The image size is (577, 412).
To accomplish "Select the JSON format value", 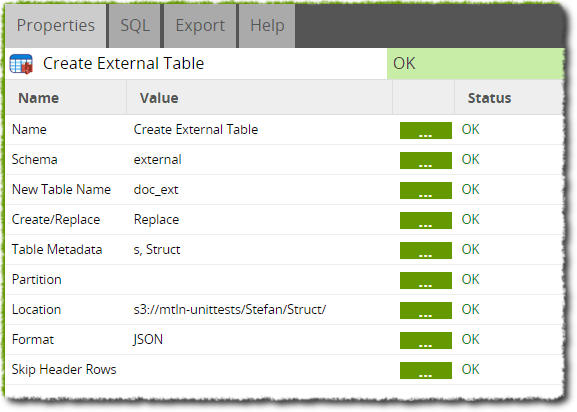I will (148, 340).
